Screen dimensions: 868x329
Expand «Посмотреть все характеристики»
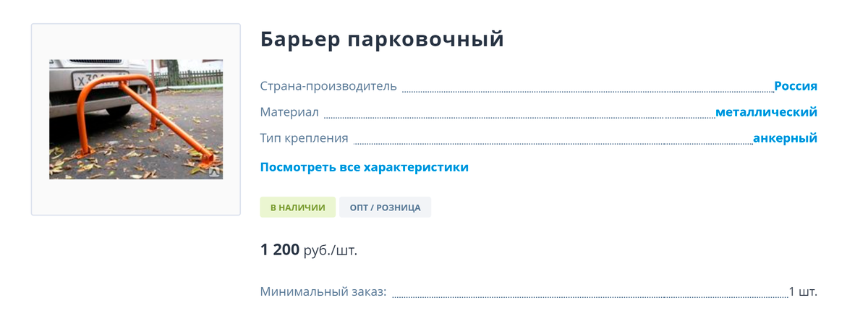[364, 167]
